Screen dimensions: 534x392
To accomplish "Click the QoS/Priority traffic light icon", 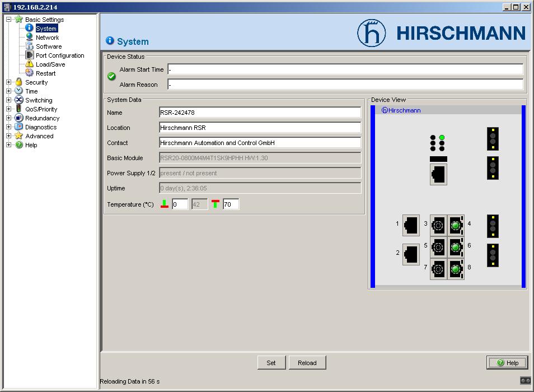I will coord(18,109).
